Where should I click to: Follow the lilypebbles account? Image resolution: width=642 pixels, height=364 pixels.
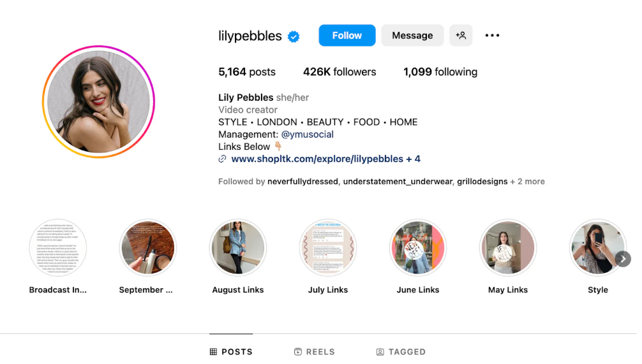pyautogui.click(x=347, y=36)
